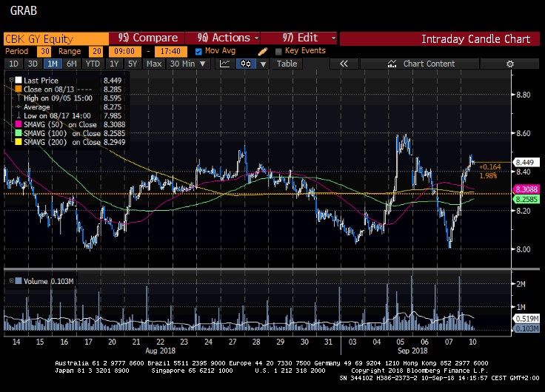Expand the Volume legend box icon

[10, 280]
